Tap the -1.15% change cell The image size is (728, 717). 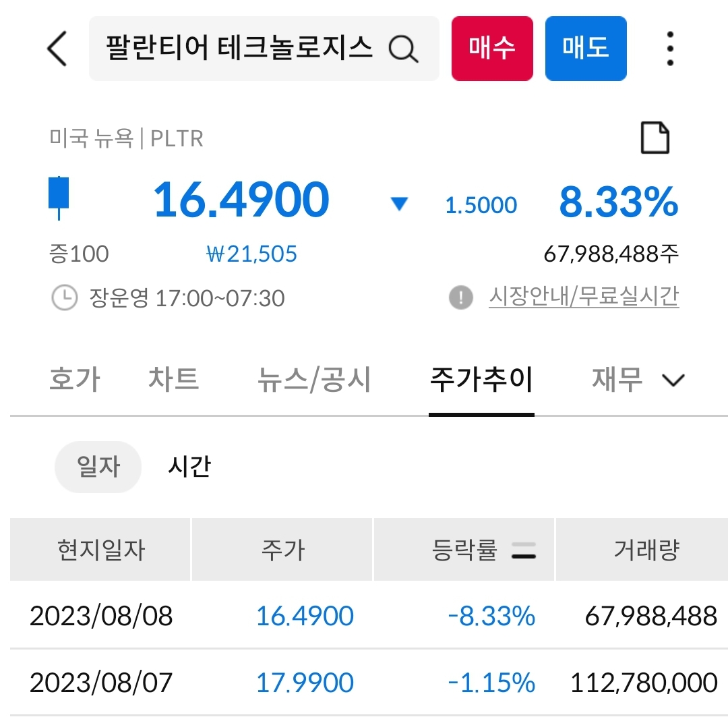click(x=491, y=683)
